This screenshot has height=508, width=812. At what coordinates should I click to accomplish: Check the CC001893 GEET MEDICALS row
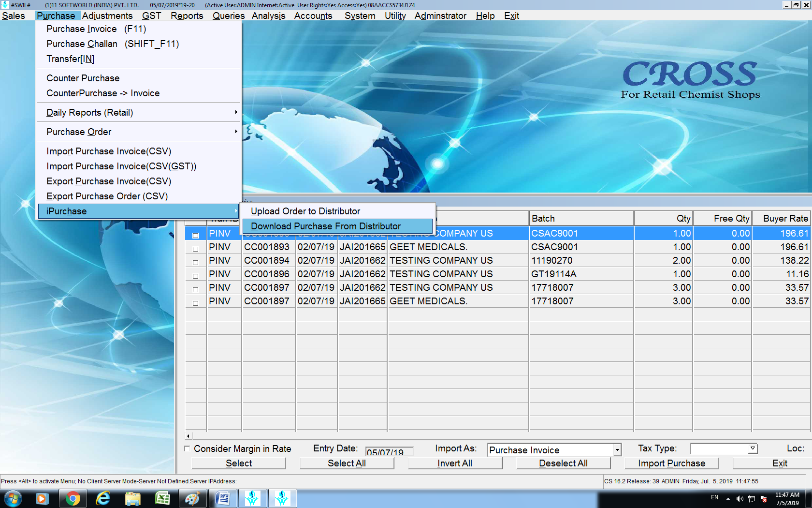click(196, 249)
